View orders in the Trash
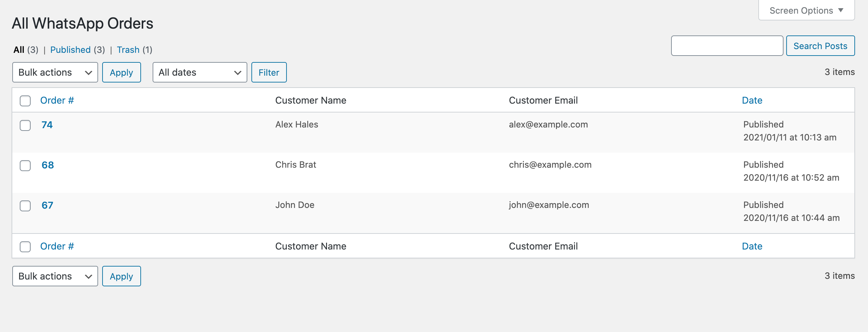The height and width of the screenshot is (332, 868). [x=128, y=49]
